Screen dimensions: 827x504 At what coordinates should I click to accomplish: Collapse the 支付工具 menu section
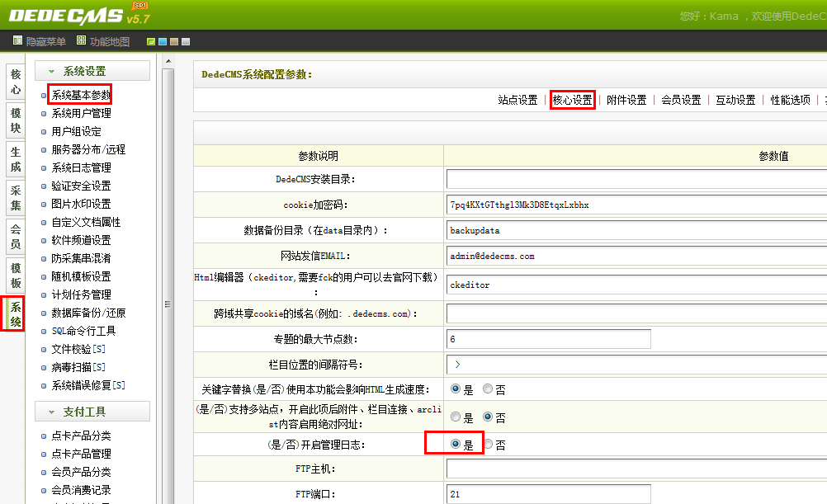coord(92,412)
